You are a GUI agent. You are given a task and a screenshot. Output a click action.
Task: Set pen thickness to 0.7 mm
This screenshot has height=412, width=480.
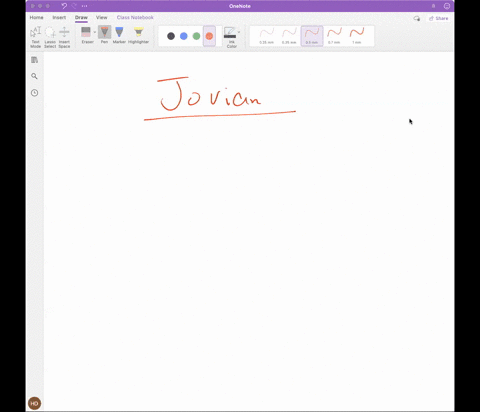(x=334, y=36)
